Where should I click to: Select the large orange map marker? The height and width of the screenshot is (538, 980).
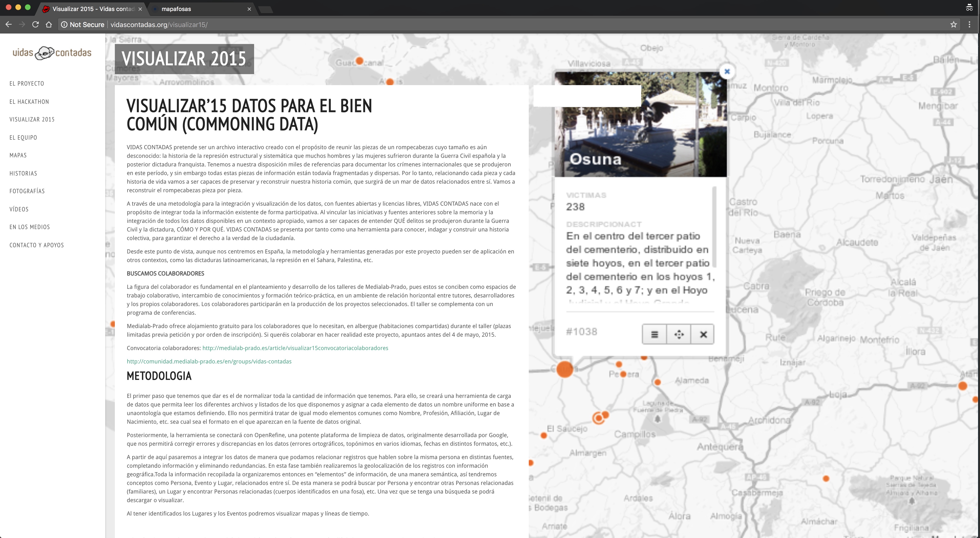(565, 369)
